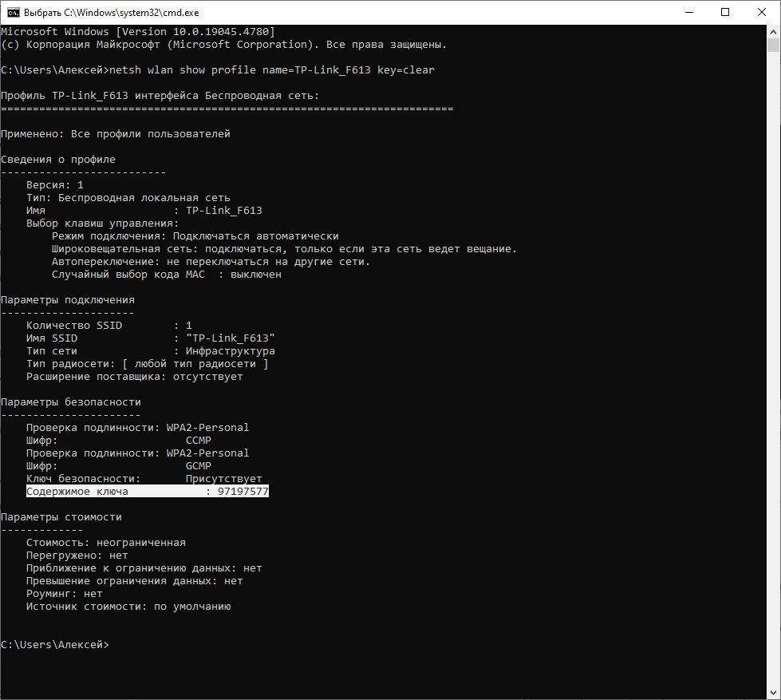
Task: Click the final C:\Users\Алексей> prompt
Action: coord(55,645)
